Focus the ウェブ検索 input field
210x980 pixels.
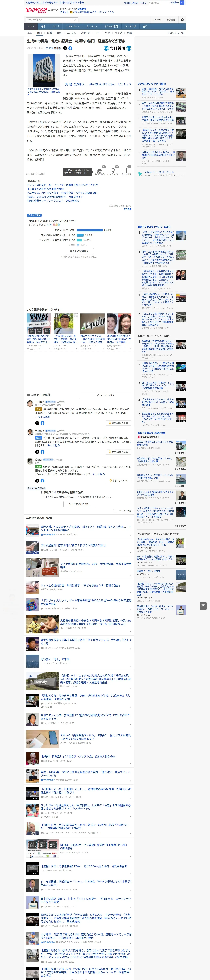158,3
